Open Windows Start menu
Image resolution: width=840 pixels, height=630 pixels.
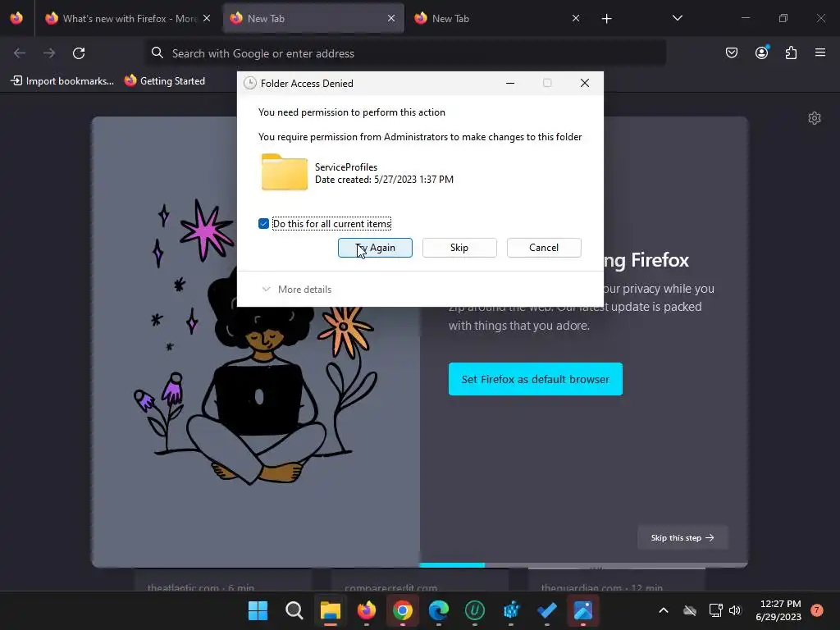tap(258, 609)
